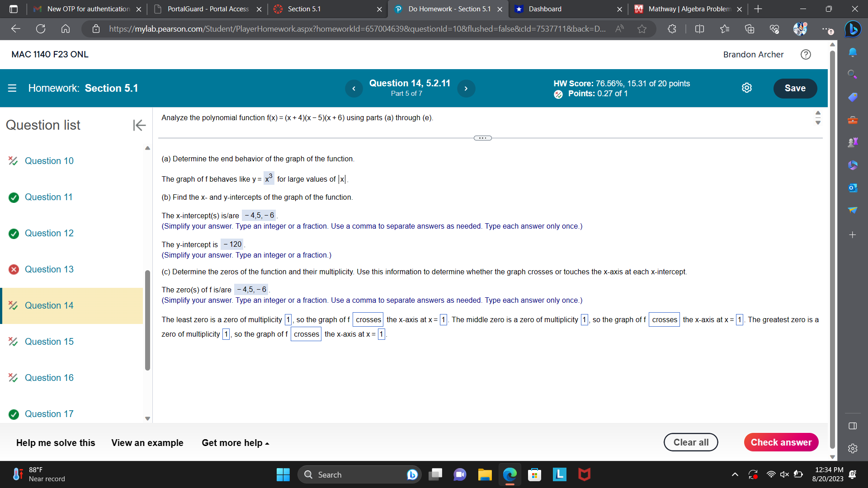Click the next question arrow
Screen dimensions: 868x488
466,88
